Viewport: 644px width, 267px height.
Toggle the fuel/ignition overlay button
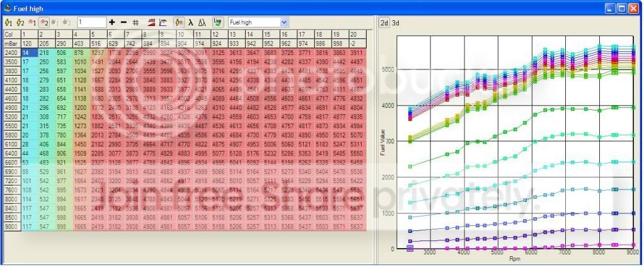(179, 22)
